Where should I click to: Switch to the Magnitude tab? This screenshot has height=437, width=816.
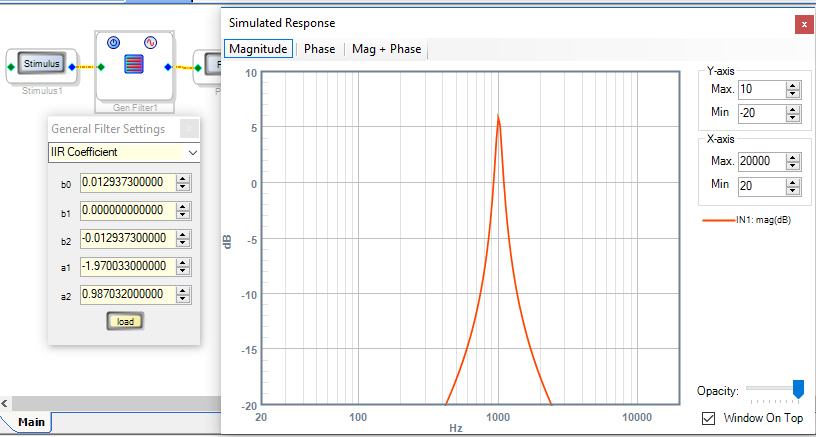(259, 49)
